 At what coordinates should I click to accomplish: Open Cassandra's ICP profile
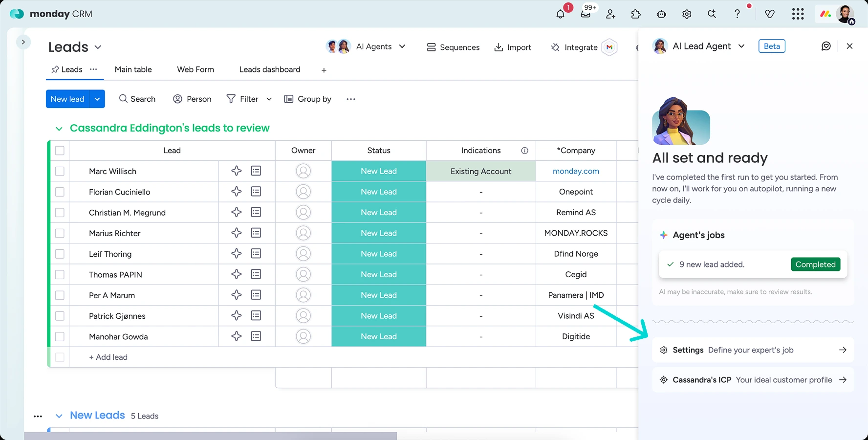(x=753, y=380)
